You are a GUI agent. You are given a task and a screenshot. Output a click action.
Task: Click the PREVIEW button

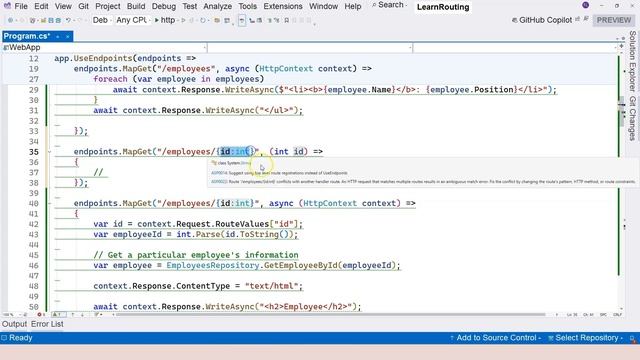click(x=613, y=20)
